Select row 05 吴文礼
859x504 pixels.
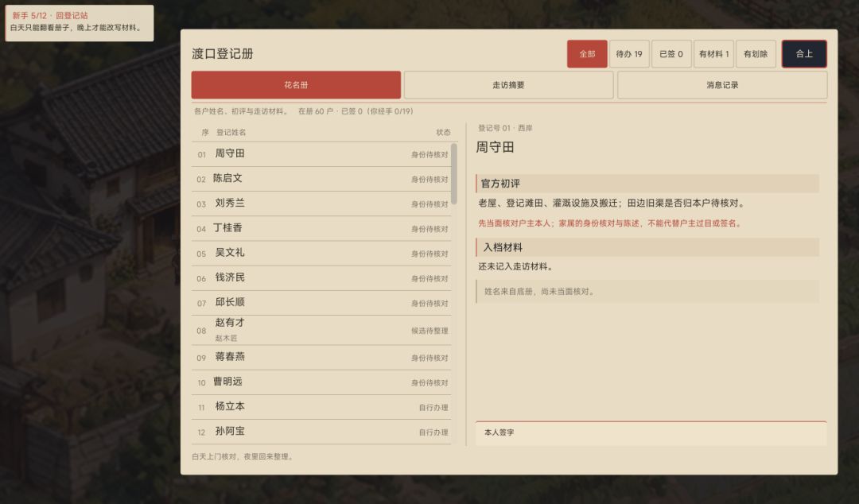(x=321, y=253)
